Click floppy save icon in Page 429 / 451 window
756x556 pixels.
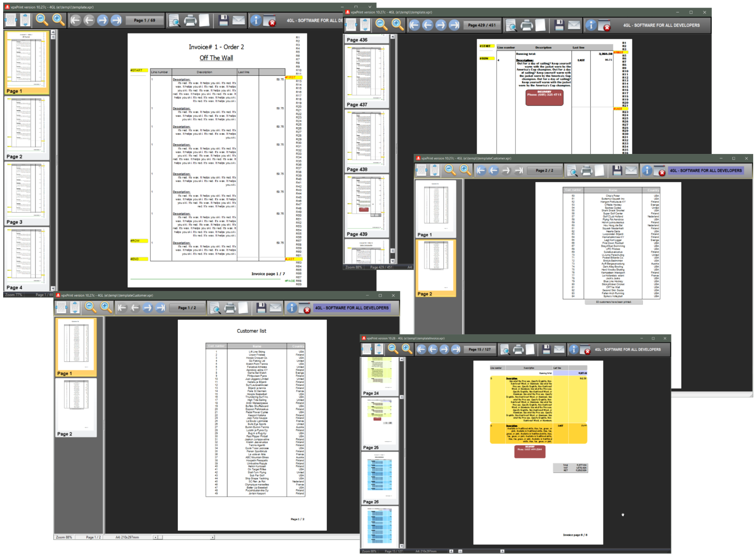coord(559,25)
